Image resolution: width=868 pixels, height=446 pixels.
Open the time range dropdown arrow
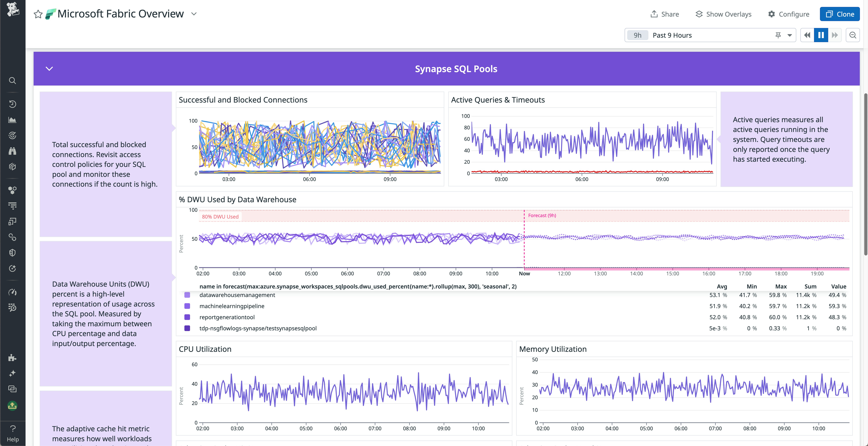790,35
